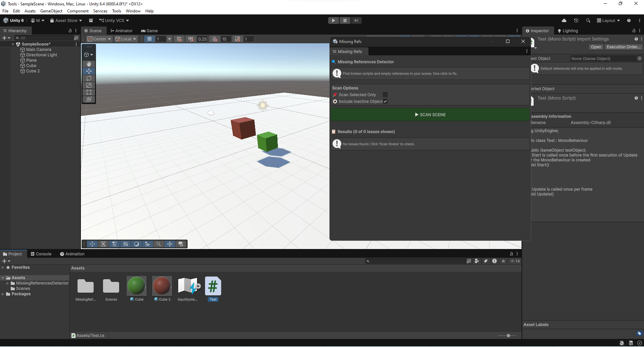Open Unity Cloud icon in toolbar

click(564, 20)
